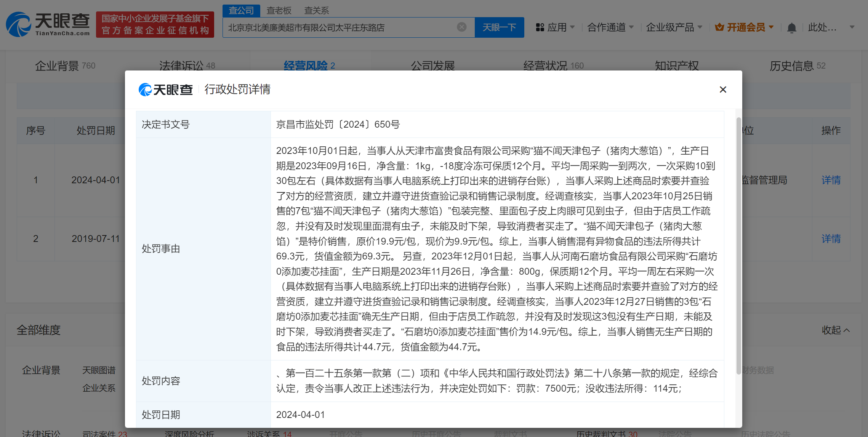868x437 pixels.
Task: Open the 历史信息 tab
Action: coord(798,66)
